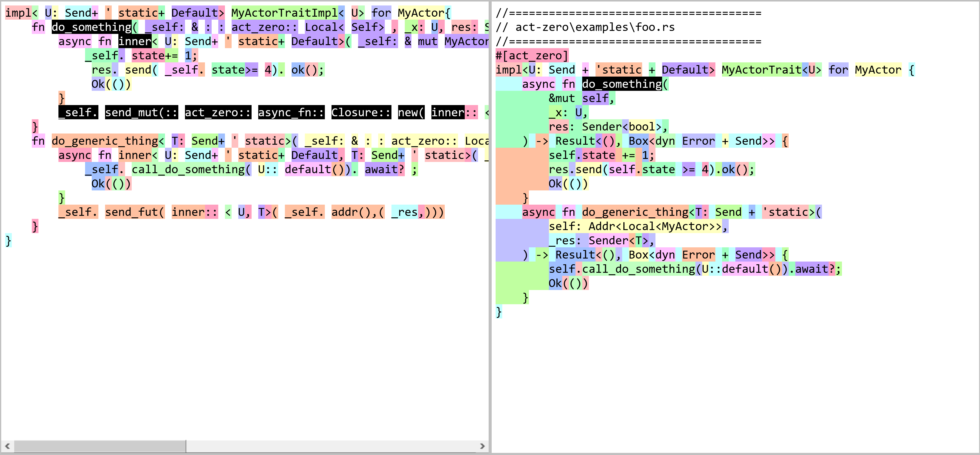
Task: Click the horizontal scrollbar thumb in left pane
Action: (100, 446)
